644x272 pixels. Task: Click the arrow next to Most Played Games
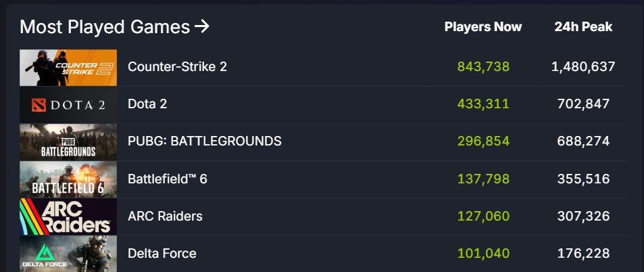(x=201, y=26)
